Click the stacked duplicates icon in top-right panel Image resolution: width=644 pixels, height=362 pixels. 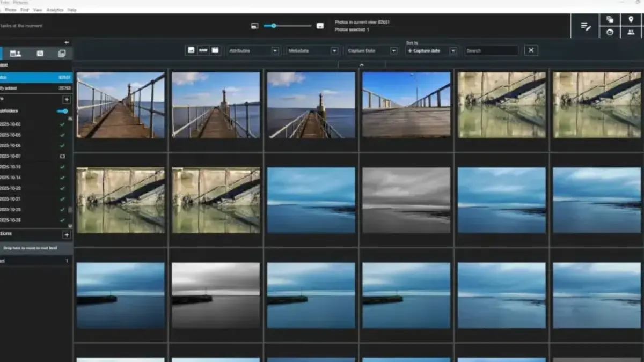pos(610,19)
